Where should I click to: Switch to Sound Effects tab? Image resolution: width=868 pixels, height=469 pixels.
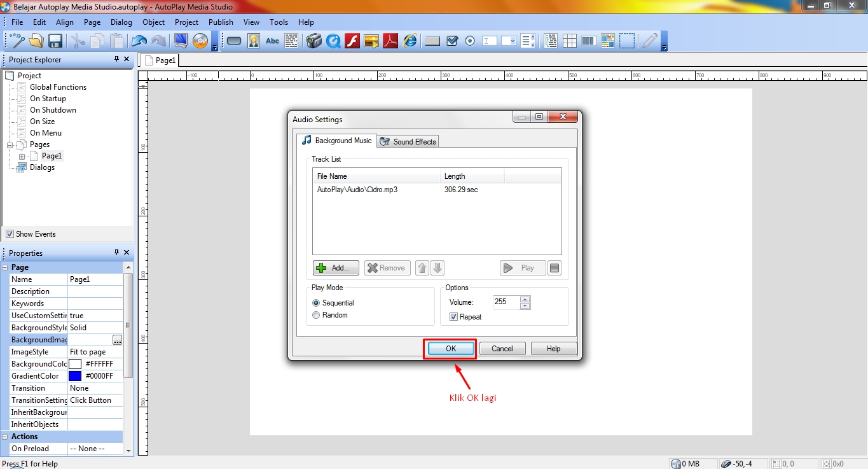click(x=408, y=142)
